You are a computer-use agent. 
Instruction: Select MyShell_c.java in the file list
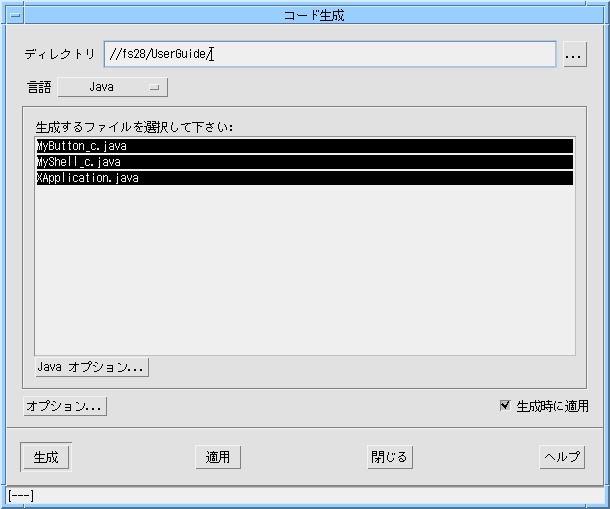pyautogui.click(x=305, y=162)
